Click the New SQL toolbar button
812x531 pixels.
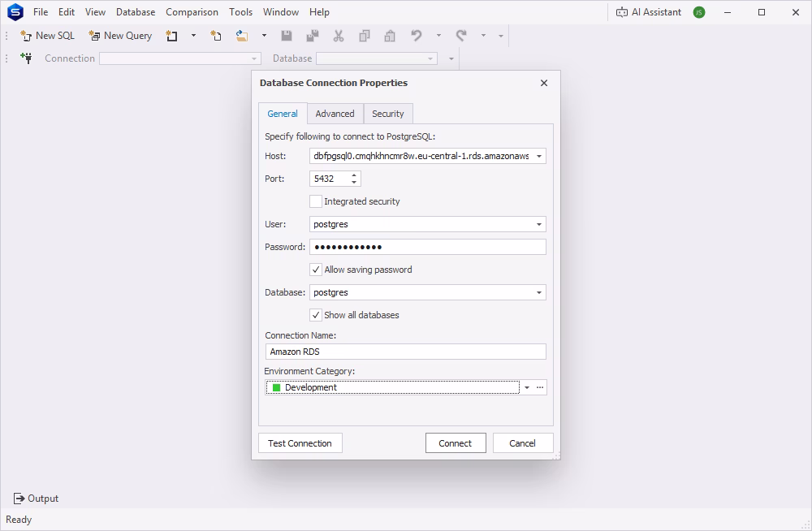[x=47, y=36]
